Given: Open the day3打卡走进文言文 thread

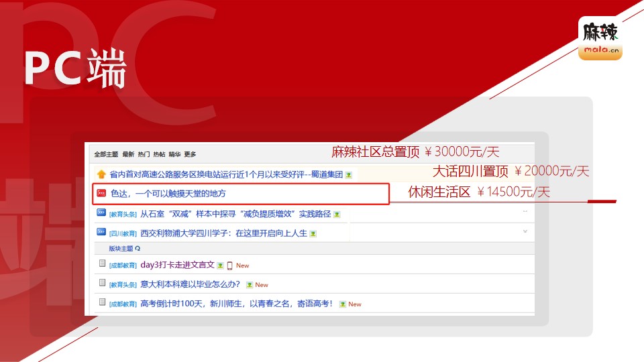Looking at the screenshot, I should tap(177, 265).
